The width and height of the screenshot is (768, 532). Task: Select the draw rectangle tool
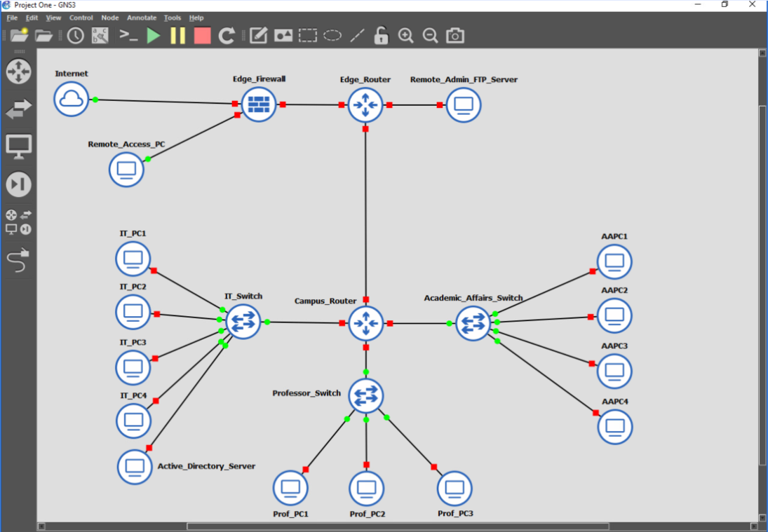pos(307,35)
